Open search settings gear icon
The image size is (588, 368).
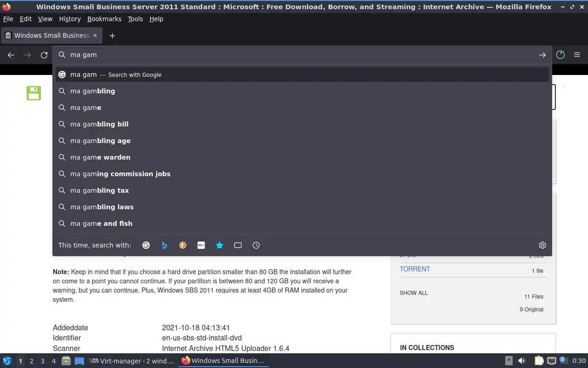point(543,245)
